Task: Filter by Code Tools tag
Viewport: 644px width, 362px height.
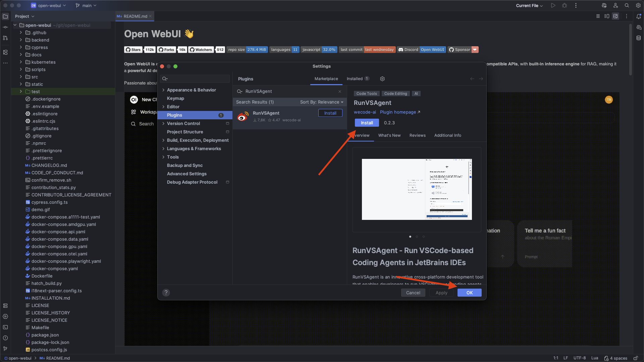Action: pyautogui.click(x=367, y=94)
